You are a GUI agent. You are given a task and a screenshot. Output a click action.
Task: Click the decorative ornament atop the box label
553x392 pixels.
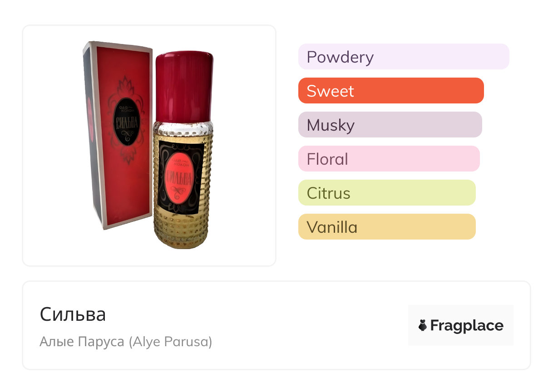(126, 86)
